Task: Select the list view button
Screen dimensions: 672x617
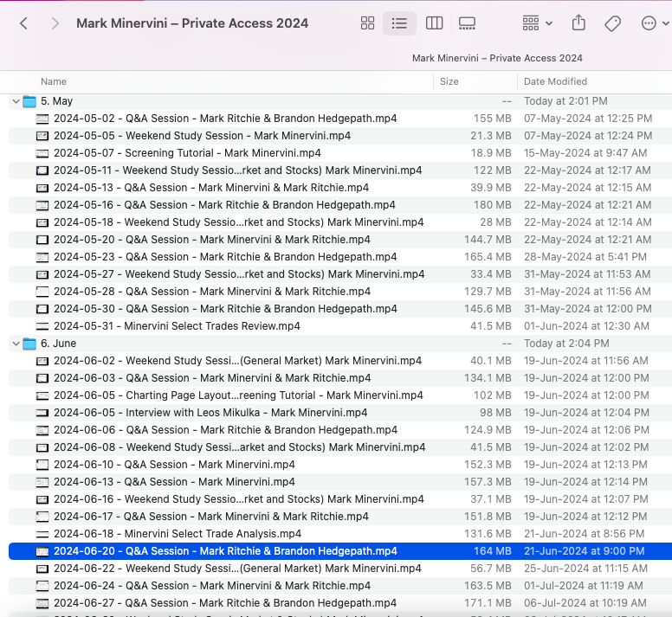Action: 399,23
